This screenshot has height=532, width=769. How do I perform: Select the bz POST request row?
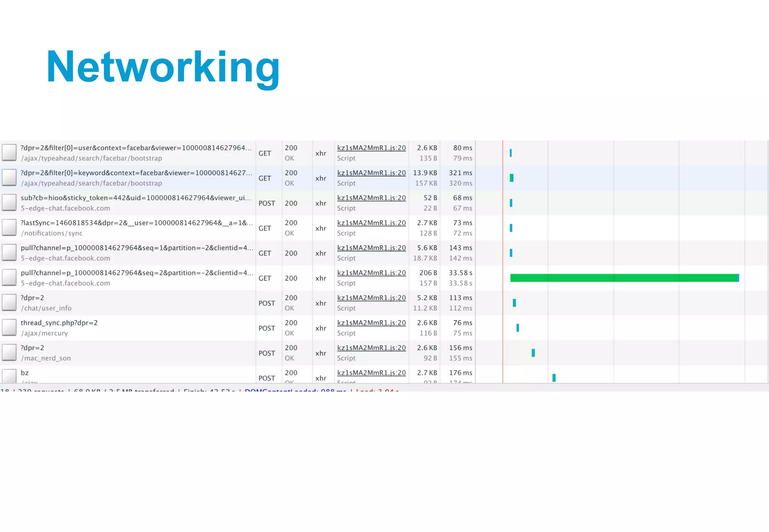click(x=25, y=373)
